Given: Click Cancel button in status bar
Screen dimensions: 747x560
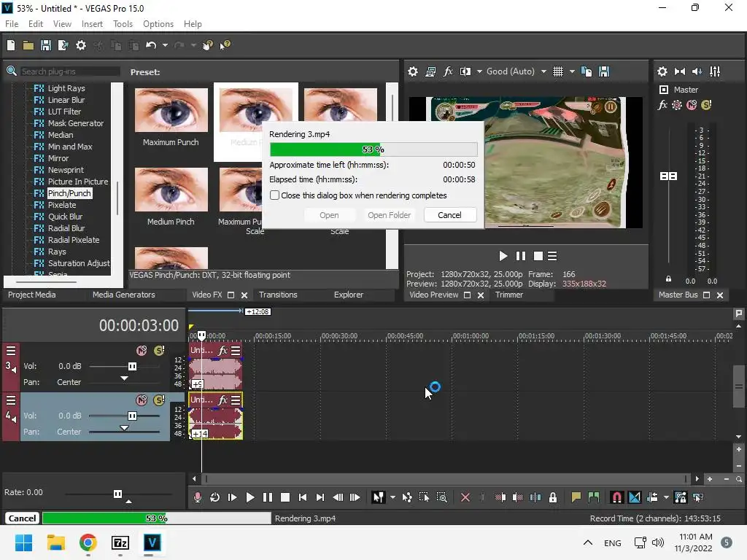Looking at the screenshot, I should [22, 518].
